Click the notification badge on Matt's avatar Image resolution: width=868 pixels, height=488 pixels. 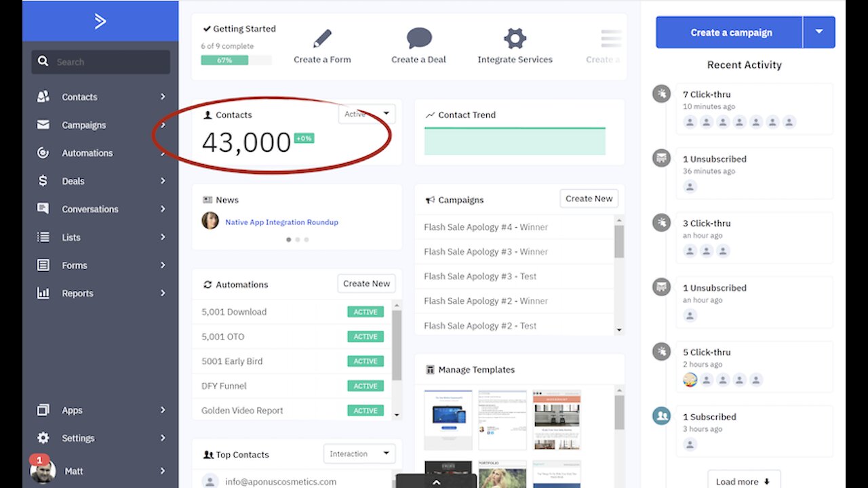(x=39, y=460)
